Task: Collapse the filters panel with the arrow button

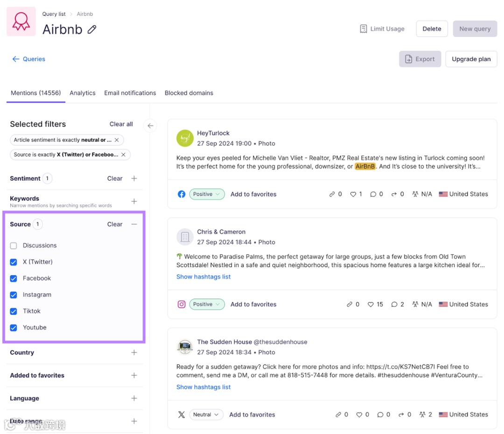Action: pyautogui.click(x=150, y=126)
